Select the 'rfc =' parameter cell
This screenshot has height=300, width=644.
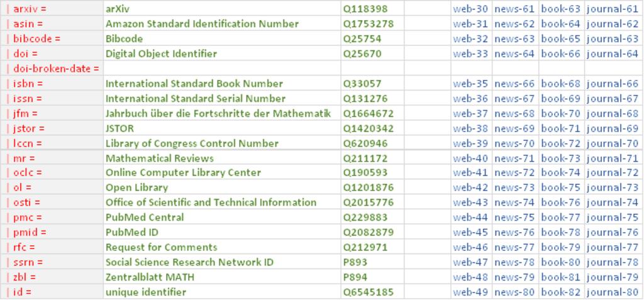52,247
